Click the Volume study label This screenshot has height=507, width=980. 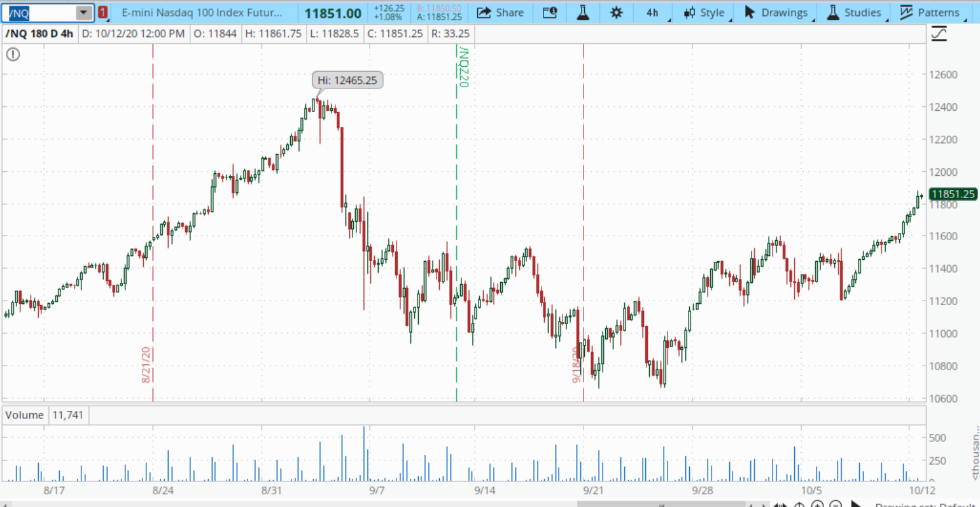point(24,415)
